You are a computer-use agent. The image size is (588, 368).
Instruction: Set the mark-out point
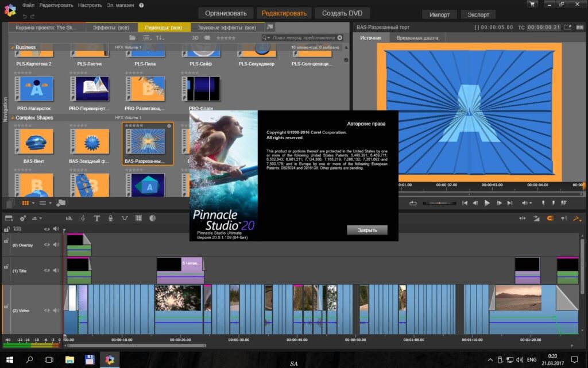pos(553,203)
